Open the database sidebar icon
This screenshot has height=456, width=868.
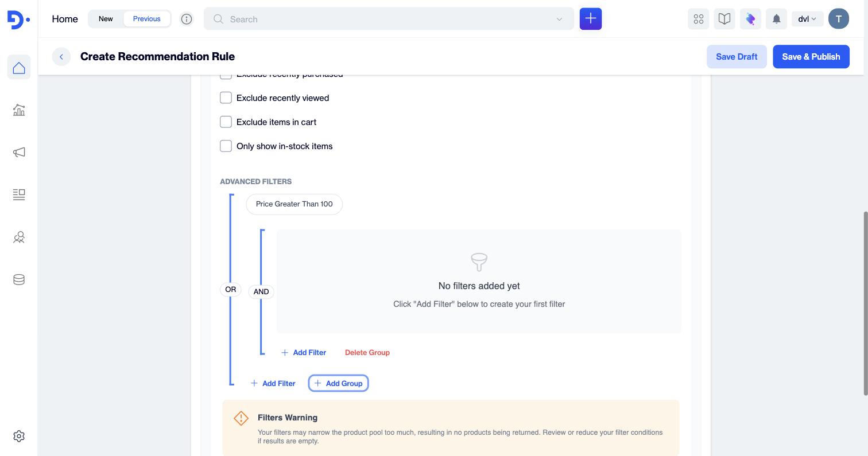[x=19, y=279]
